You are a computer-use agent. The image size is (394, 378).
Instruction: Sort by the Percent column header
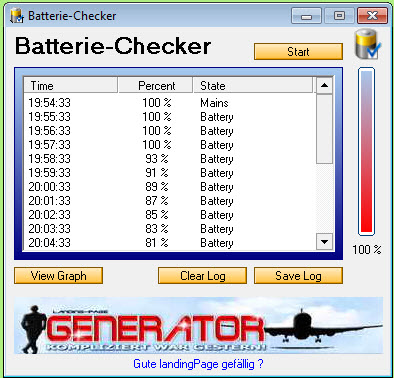[x=156, y=85]
